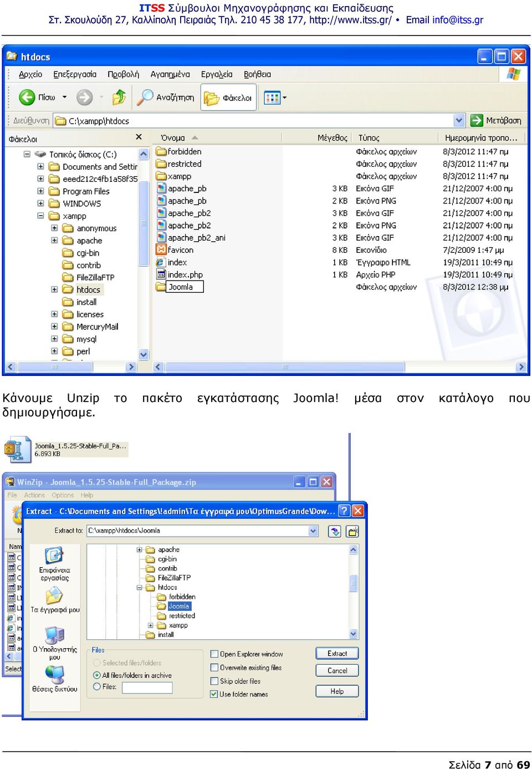Enable Overwrite existing files checkbox
This screenshot has width=532, height=769.
(x=214, y=667)
